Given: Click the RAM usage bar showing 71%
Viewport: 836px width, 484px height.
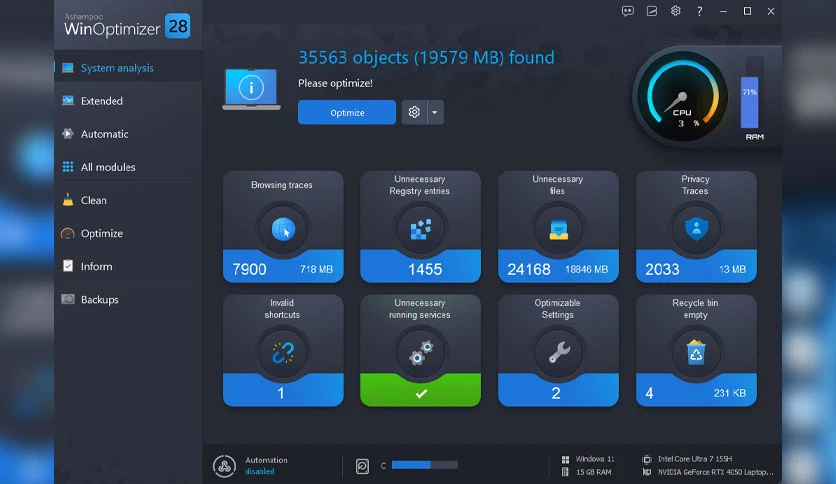Looking at the screenshot, I should click(x=750, y=102).
